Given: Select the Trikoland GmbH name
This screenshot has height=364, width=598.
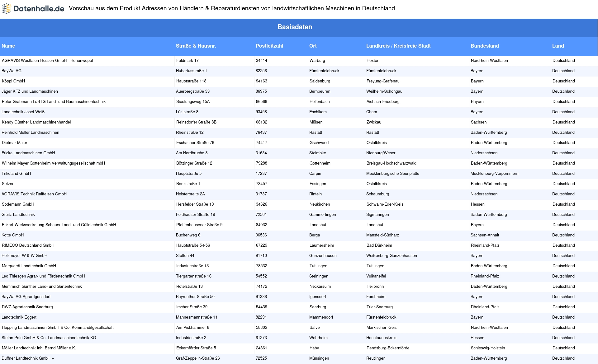Looking at the screenshot, I should click(x=16, y=174).
